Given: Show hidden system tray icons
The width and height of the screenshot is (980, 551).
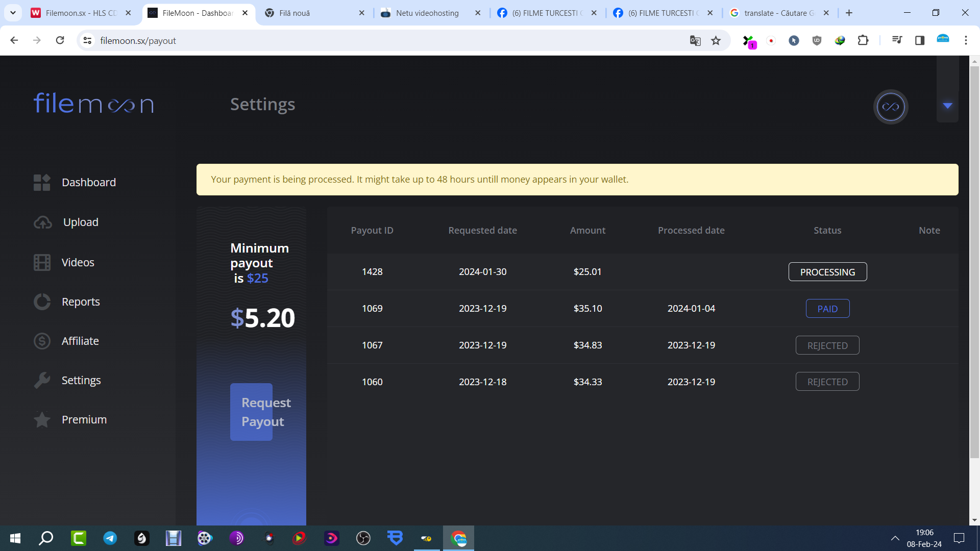Looking at the screenshot, I should [x=895, y=538].
